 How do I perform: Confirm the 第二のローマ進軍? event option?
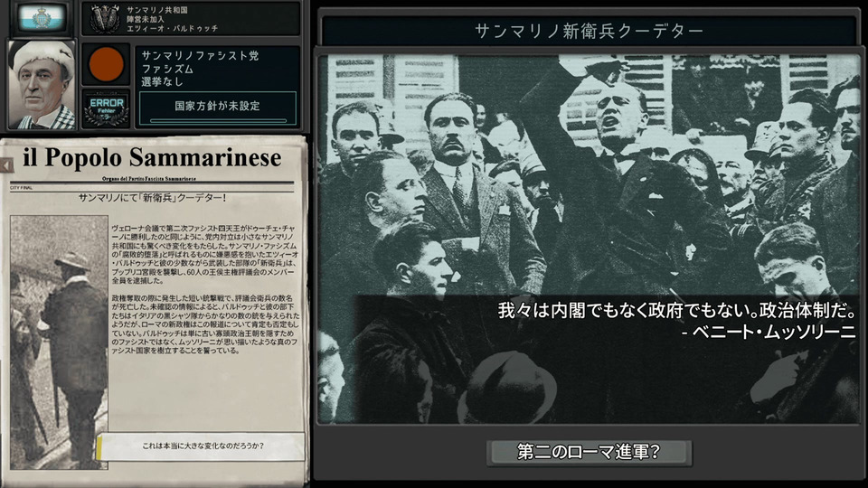click(589, 452)
